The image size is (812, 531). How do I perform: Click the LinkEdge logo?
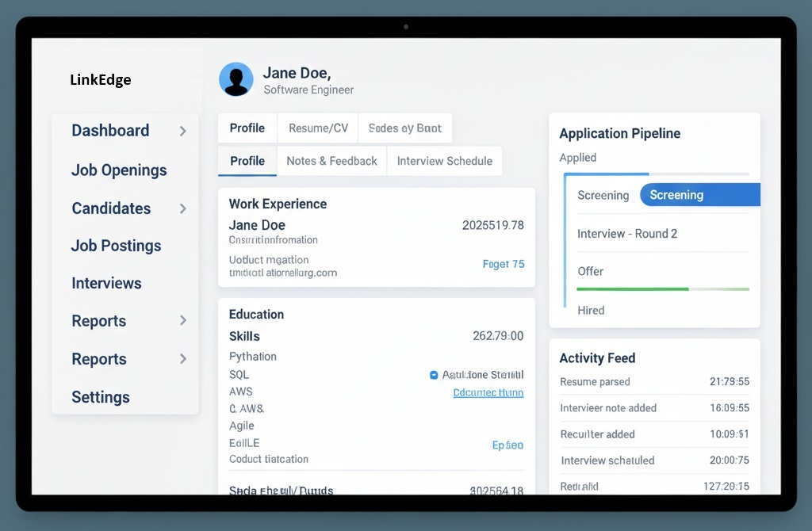point(101,80)
